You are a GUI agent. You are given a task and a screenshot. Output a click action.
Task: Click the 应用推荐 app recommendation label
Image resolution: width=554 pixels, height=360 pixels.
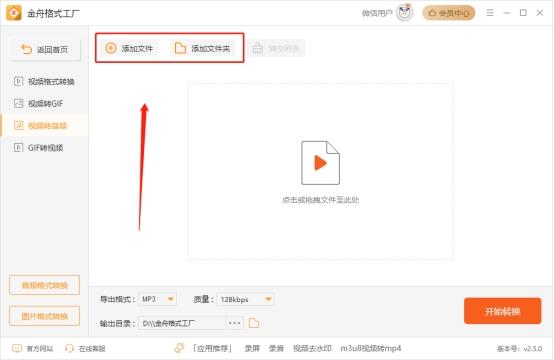click(212, 349)
